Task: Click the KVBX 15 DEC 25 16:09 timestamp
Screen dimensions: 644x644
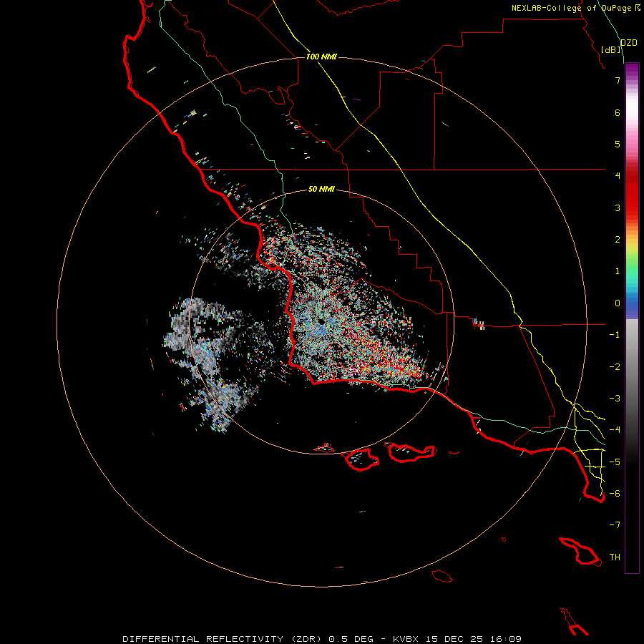Action: click(457, 639)
